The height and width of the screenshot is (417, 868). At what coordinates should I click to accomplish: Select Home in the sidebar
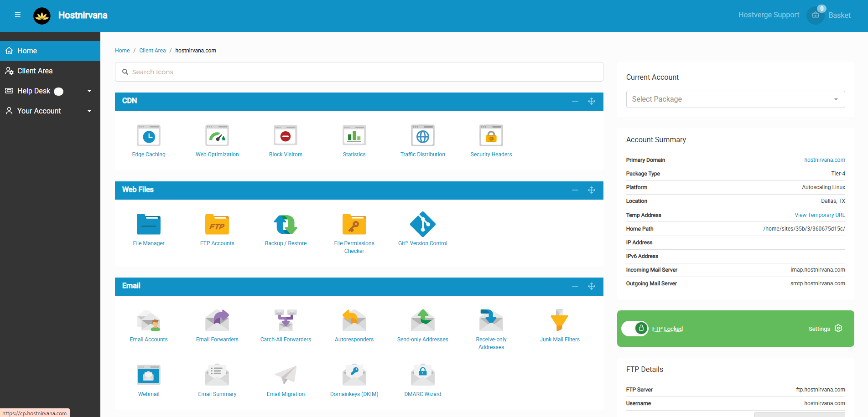27,51
